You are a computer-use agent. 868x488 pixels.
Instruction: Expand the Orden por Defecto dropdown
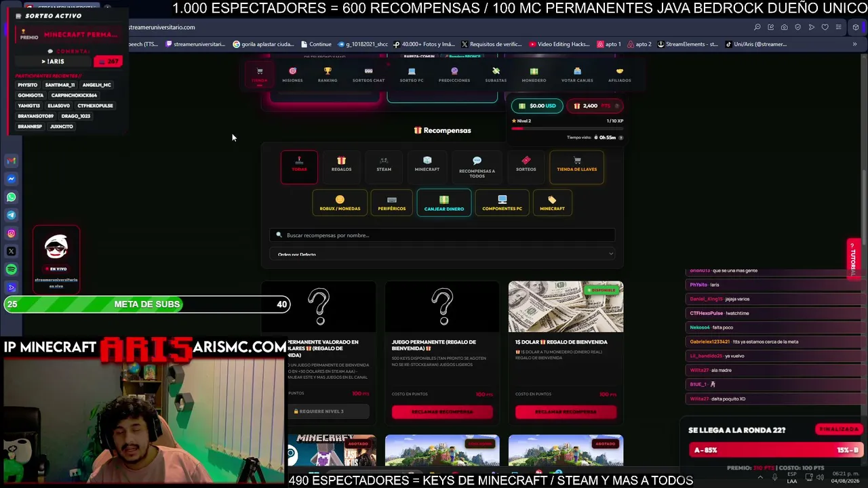[x=442, y=253]
